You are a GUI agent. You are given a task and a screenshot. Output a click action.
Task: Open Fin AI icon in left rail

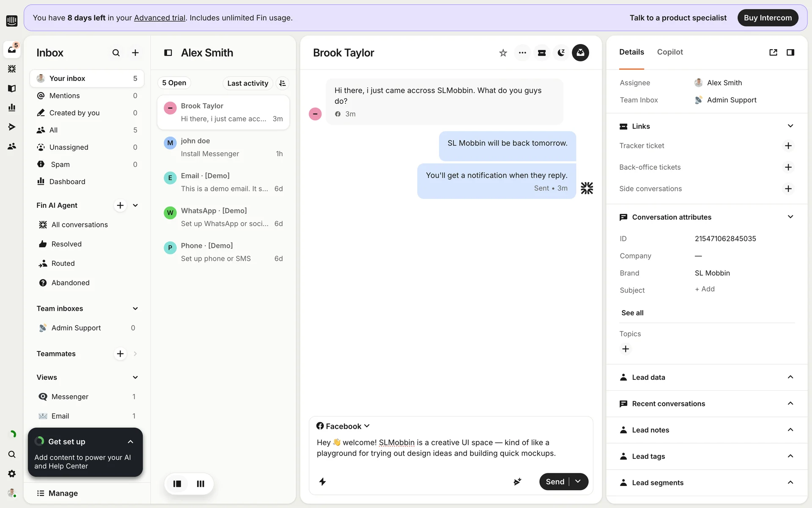pyautogui.click(x=12, y=69)
